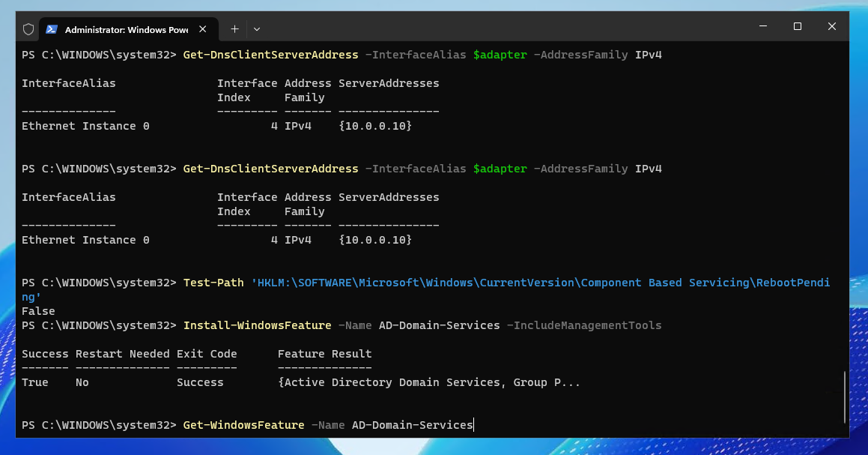Viewport: 868px width, 455px height.
Task: Close the Administrator PowerShell tab
Action: click(x=203, y=29)
